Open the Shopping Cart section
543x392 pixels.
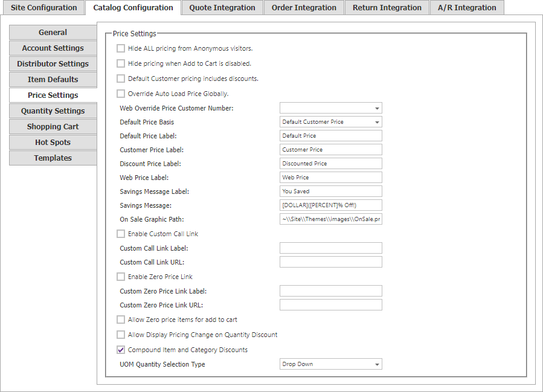coord(53,127)
